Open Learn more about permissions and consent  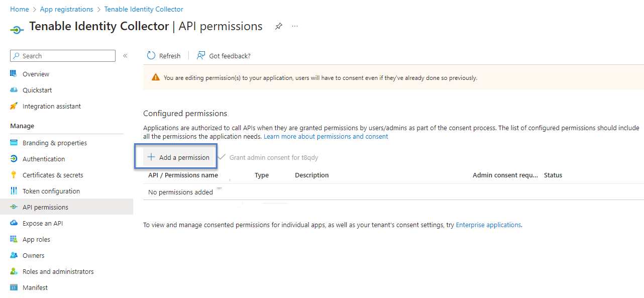(x=326, y=136)
